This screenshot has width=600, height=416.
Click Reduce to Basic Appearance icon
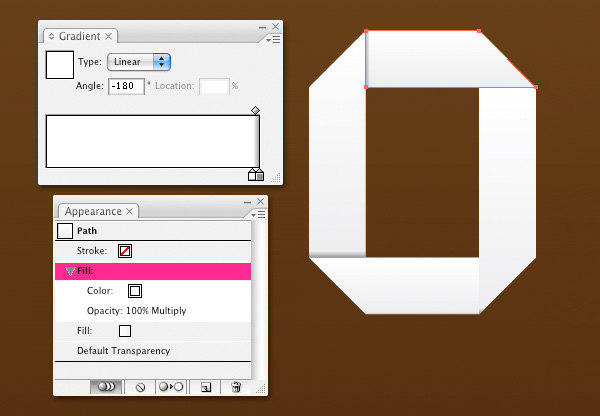click(171, 387)
